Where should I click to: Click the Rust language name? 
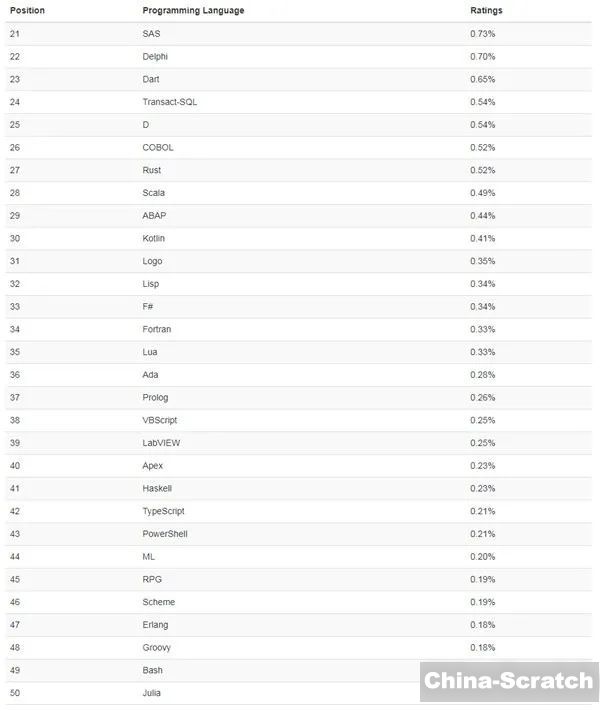152,170
